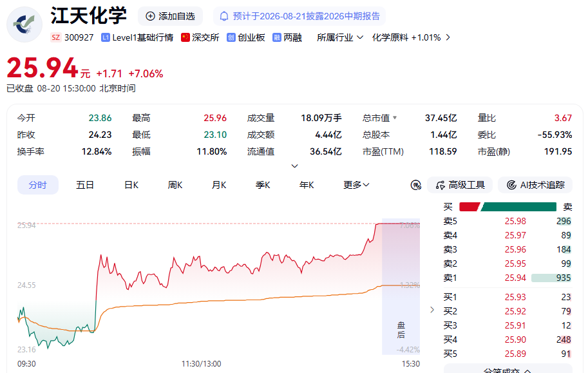Switch to 年K chart tab
Viewport: 588px width, 373px height.
click(x=307, y=185)
